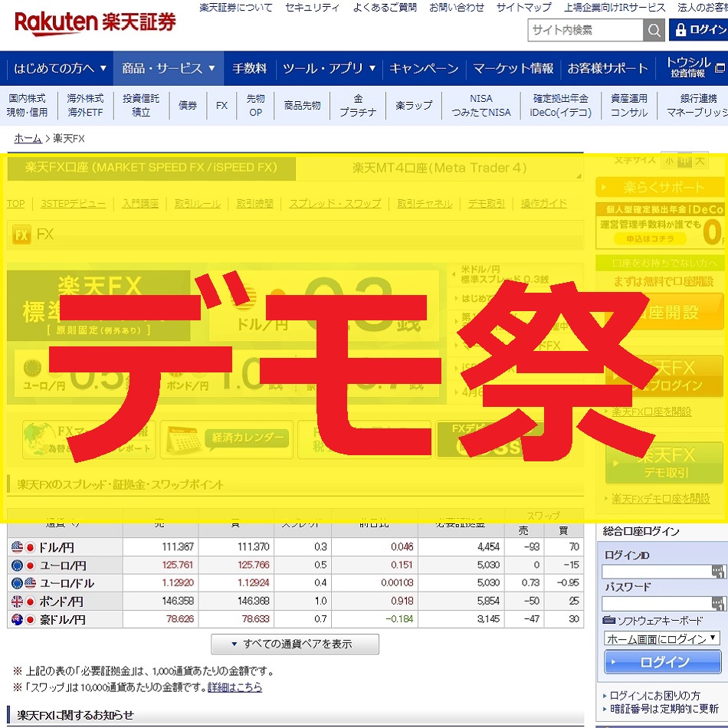Click the ユーロ/ドル sell price 1.12920

click(x=178, y=582)
